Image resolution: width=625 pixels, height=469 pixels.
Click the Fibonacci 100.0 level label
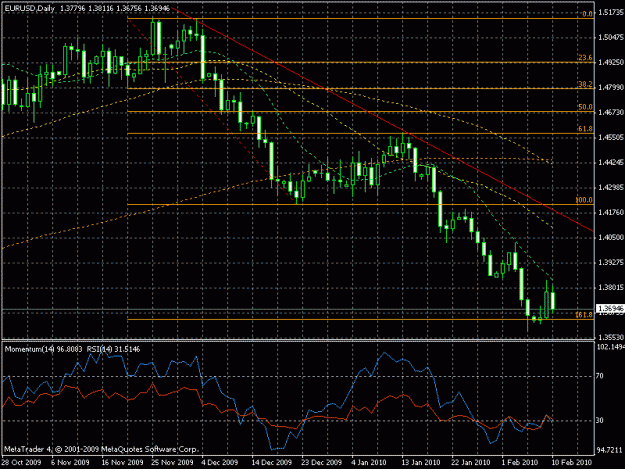coord(584,200)
